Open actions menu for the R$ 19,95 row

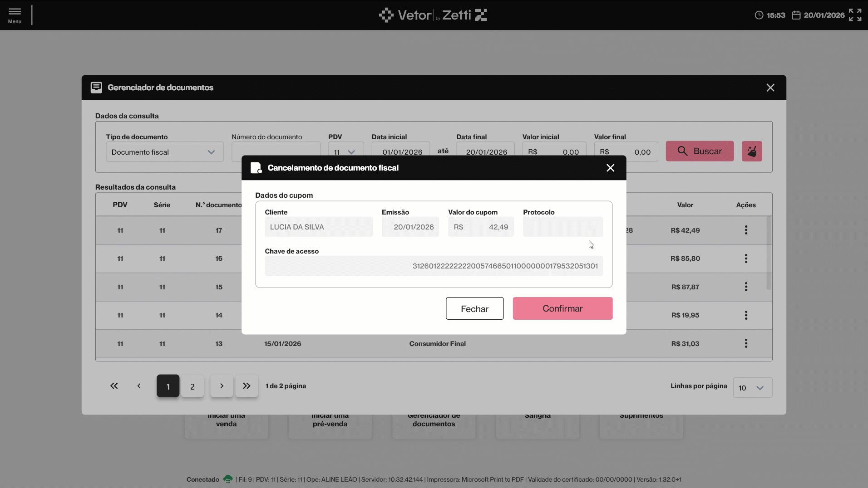point(746,315)
